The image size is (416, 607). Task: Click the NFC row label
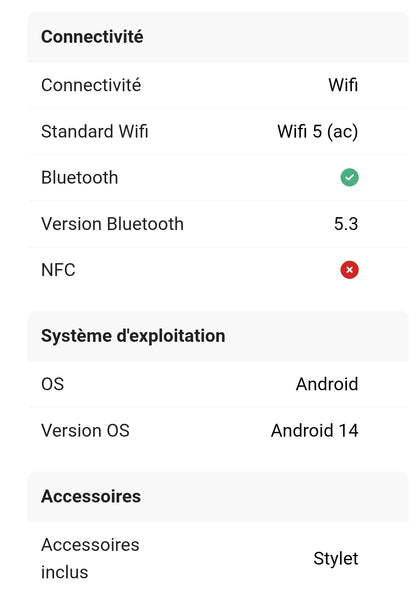tap(58, 270)
